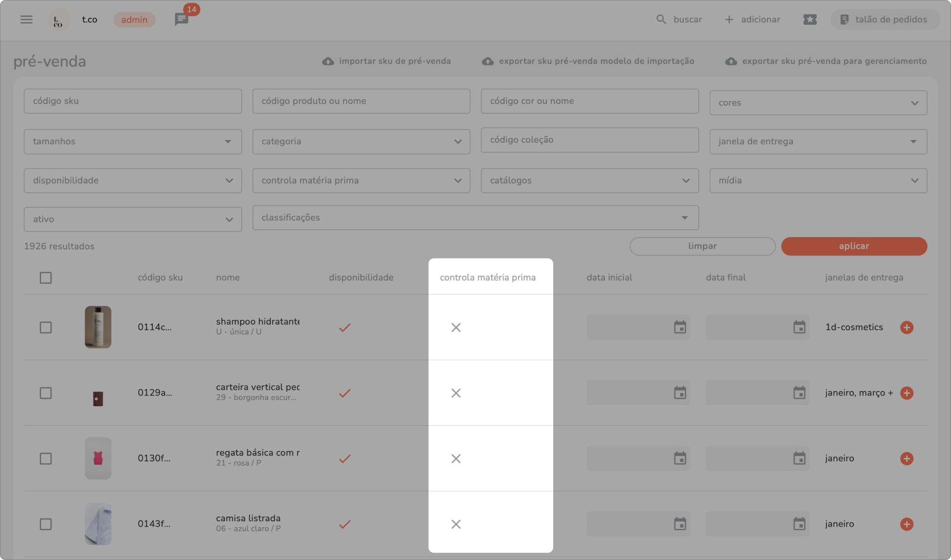Check the shampoo hidratante row checkbox
This screenshot has height=560, width=951.
46,327
